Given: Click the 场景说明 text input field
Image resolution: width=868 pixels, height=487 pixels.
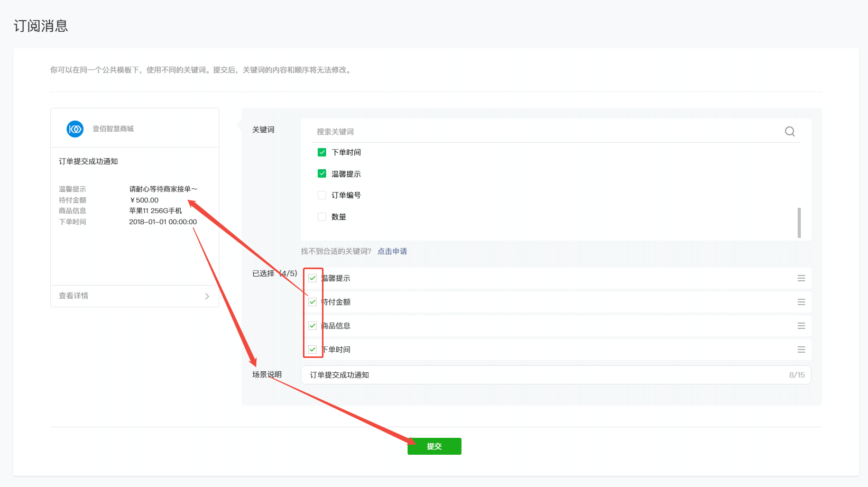Looking at the screenshot, I should pyautogui.click(x=544, y=375).
